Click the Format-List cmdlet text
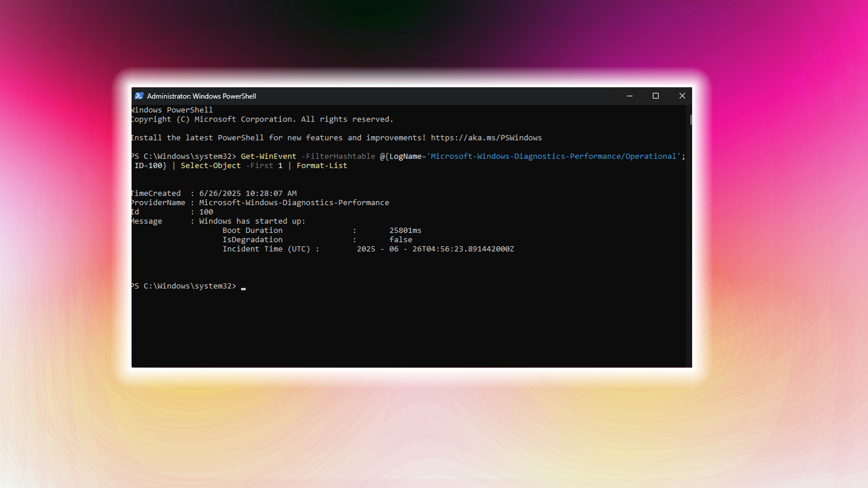The width and height of the screenshot is (868, 488). coord(322,166)
